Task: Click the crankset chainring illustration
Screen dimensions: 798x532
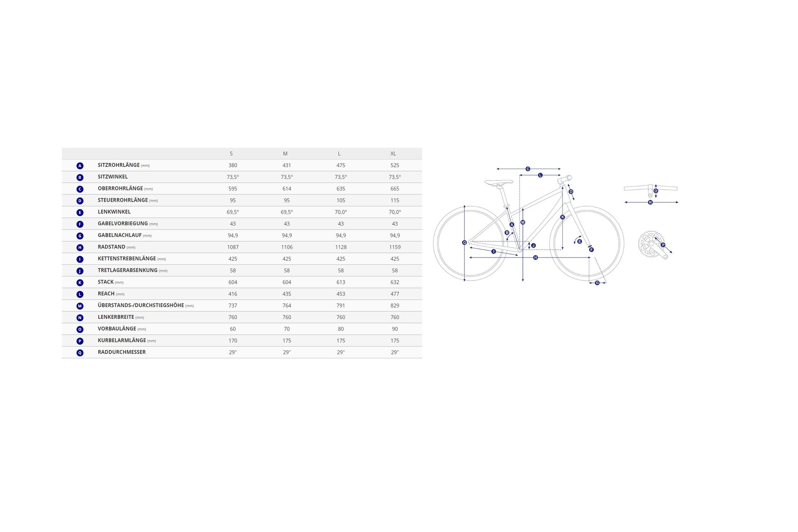Action: point(648,244)
